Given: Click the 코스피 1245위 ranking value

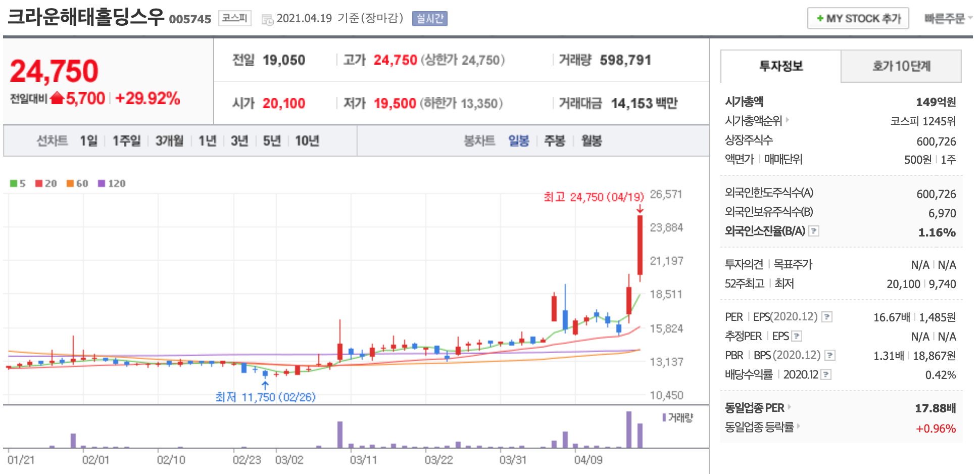Looking at the screenshot, I should pos(923,121).
